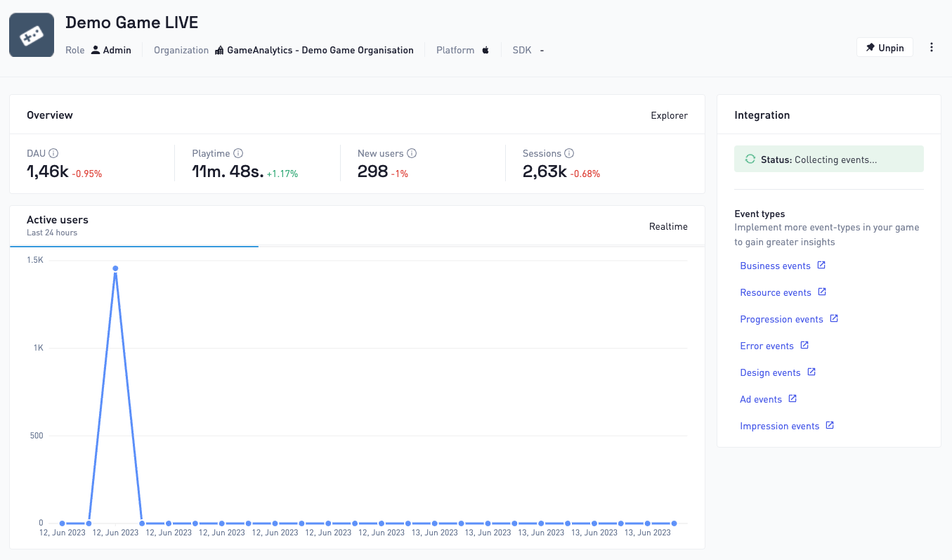Open the Realtime link in Active users

(x=668, y=226)
